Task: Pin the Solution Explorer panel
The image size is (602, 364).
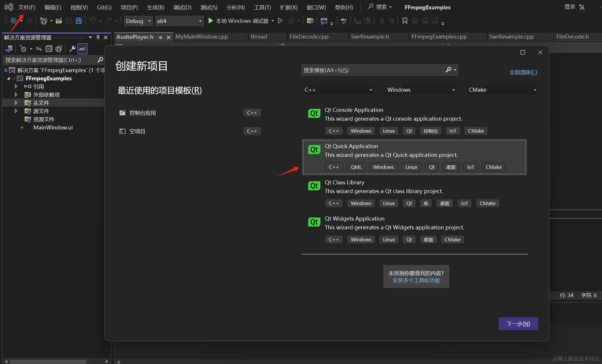Action: tap(98, 37)
